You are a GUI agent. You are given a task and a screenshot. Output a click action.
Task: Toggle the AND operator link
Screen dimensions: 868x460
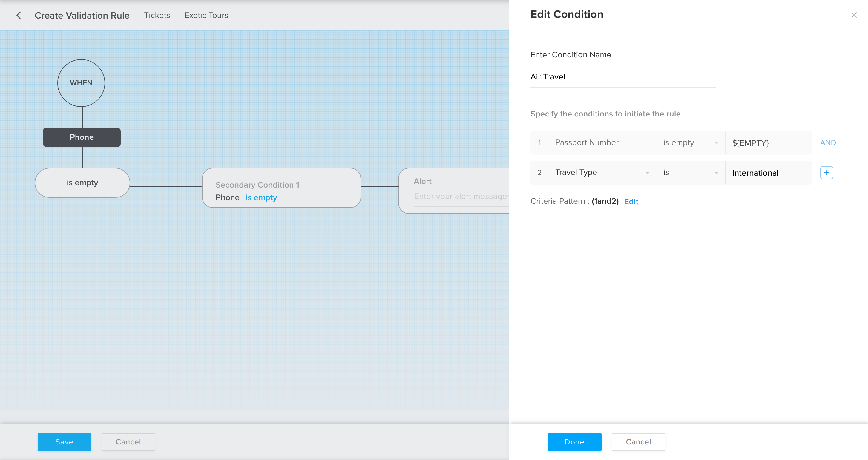click(x=828, y=142)
